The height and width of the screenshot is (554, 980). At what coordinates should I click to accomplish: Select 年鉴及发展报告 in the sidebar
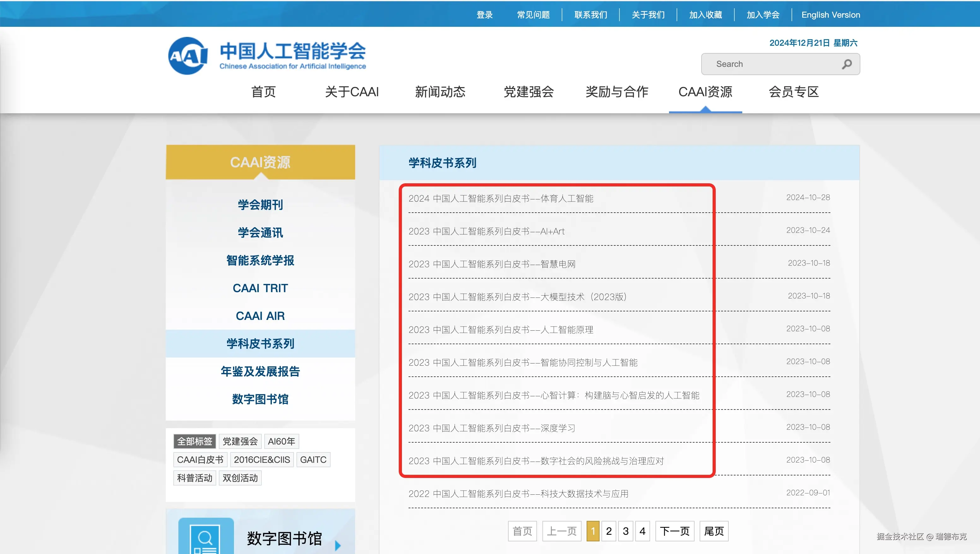260,371
